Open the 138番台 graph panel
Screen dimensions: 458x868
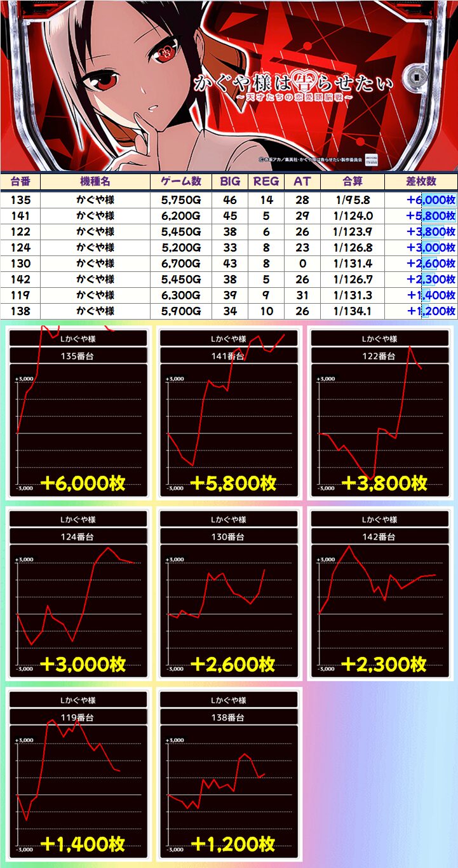coord(229,775)
